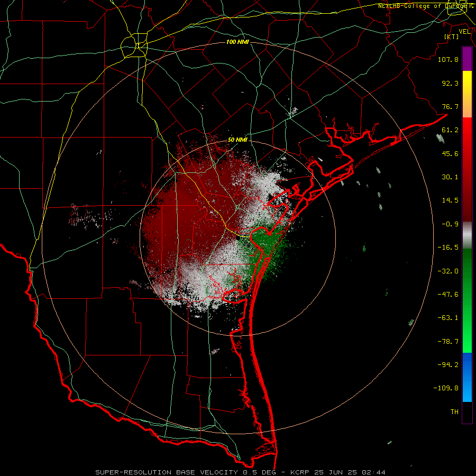
Task: Pick the black TH segment of color bar
Action: pos(467,412)
